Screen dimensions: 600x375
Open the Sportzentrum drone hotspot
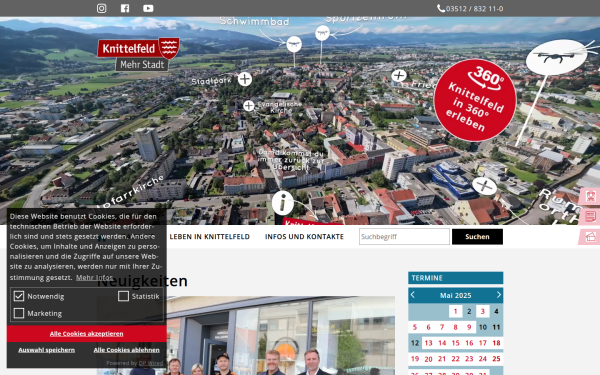pos(322,33)
